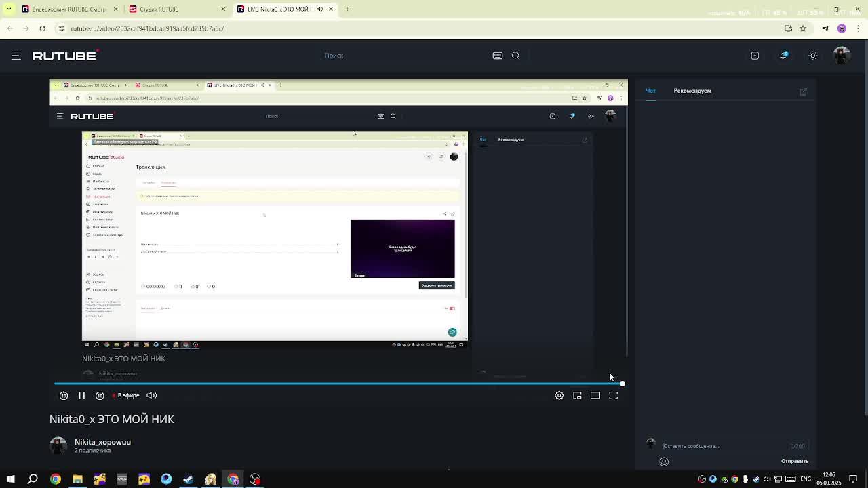
Task: Open OBS Studio from the taskbar
Action: [x=255, y=479]
